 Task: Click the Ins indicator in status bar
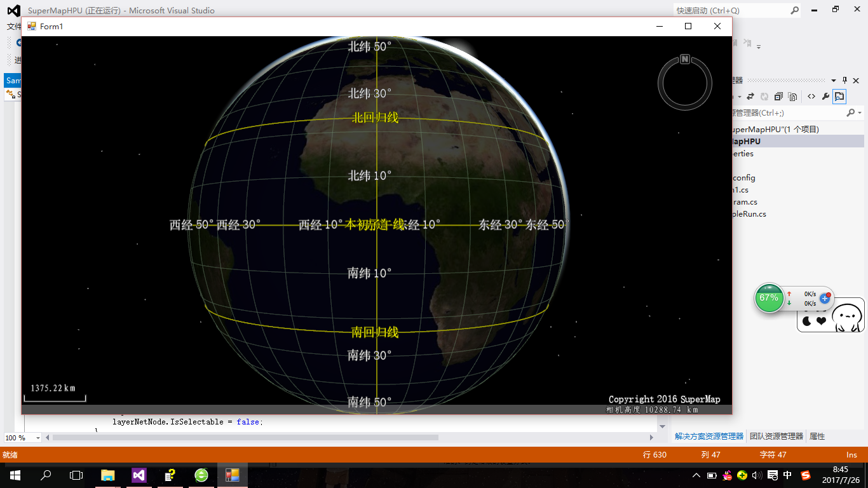click(851, 454)
